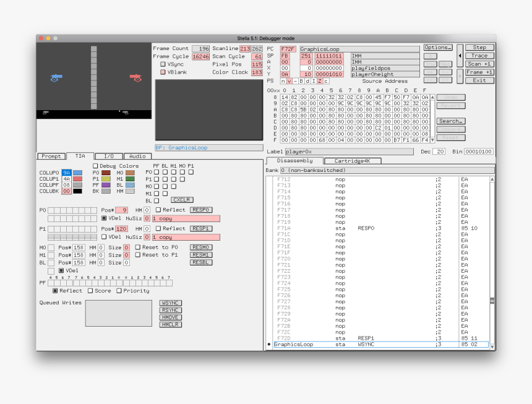Viewport: 532px width, 404px height.
Task: Click the ++ increment button
Action: tap(431, 72)
